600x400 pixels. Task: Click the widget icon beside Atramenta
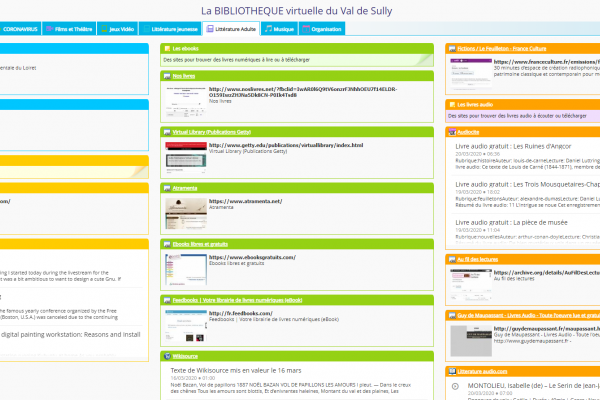pyautogui.click(x=167, y=188)
